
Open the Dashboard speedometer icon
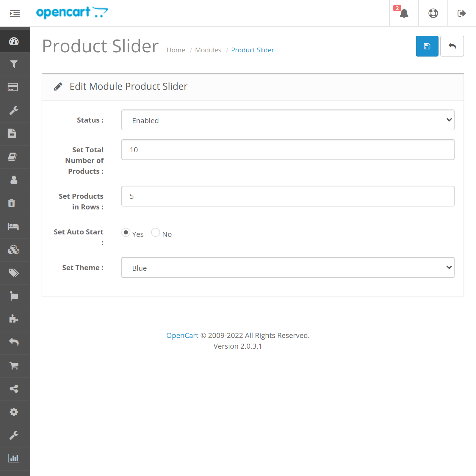15,41
